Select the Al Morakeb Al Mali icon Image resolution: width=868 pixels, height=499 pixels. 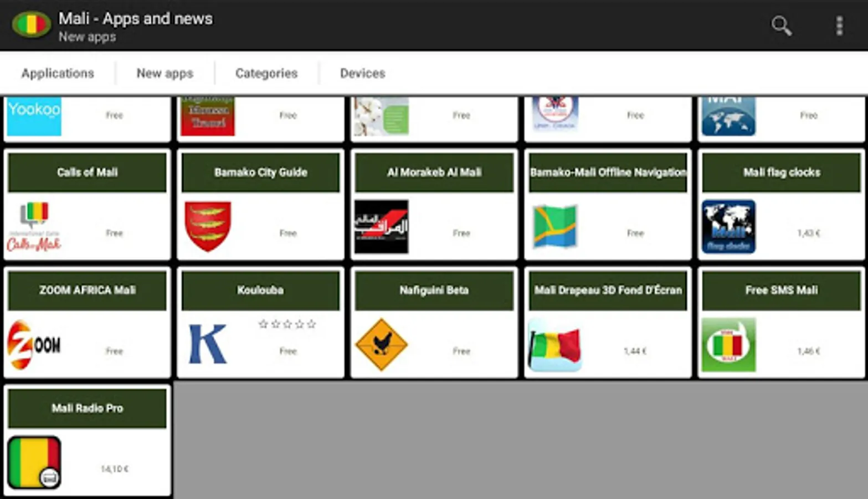pos(382,226)
